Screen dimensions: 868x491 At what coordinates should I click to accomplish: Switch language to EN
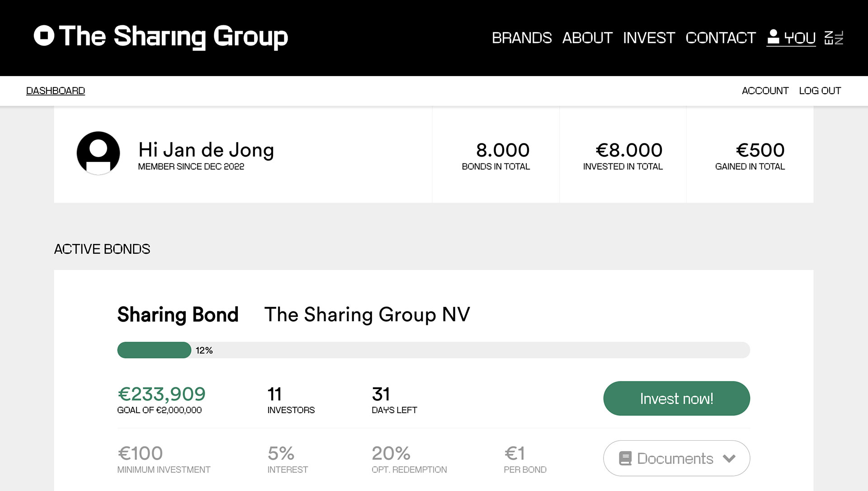coord(829,38)
